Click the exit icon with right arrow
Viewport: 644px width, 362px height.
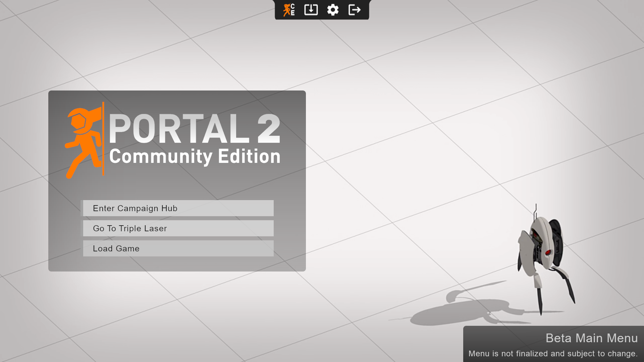point(355,10)
